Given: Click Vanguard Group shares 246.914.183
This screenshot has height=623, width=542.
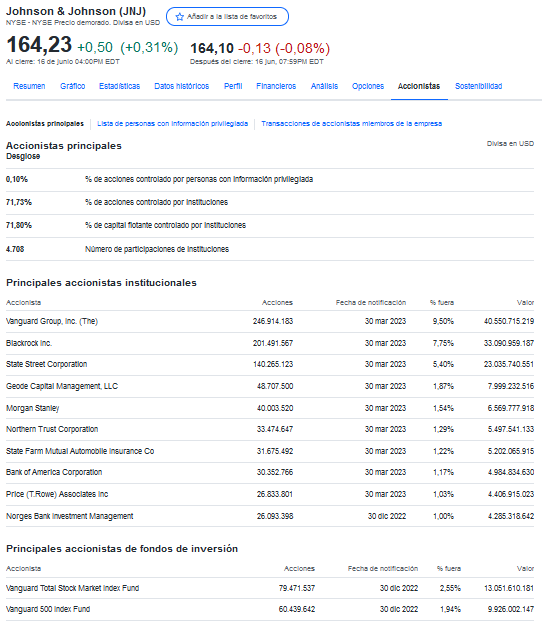Looking at the screenshot, I should click(x=273, y=321).
